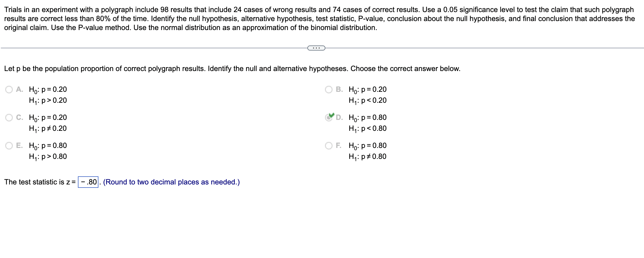Select option F stating H1: p ≠ 0.80
This screenshot has width=644, height=258.
(x=328, y=145)
